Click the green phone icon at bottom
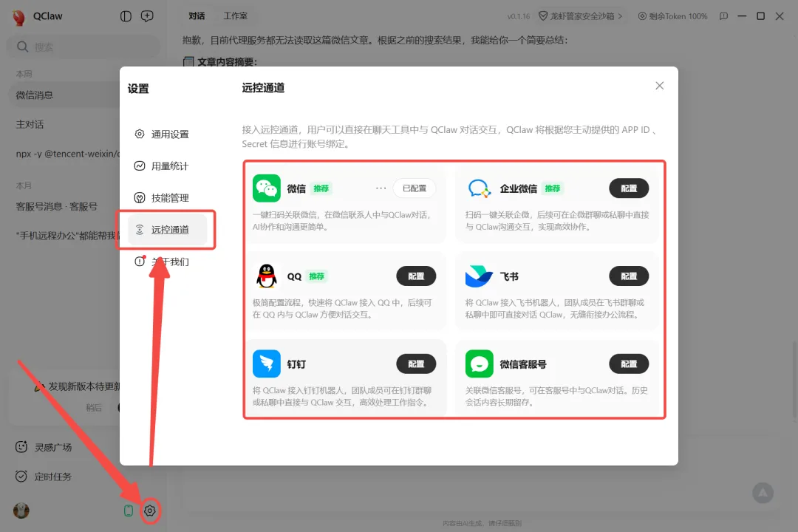This screenshot has height=532, width=798. pos(129,511)
